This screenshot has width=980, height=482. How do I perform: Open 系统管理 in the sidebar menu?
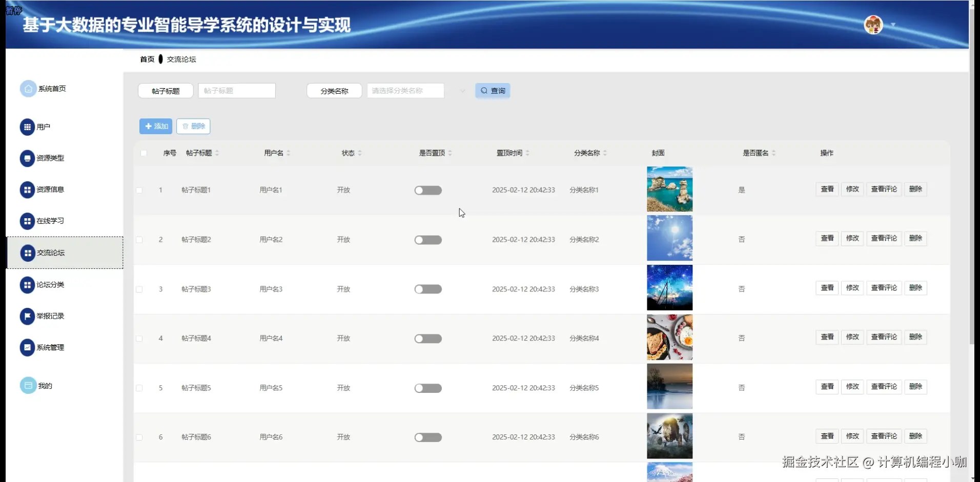(50, 348)
